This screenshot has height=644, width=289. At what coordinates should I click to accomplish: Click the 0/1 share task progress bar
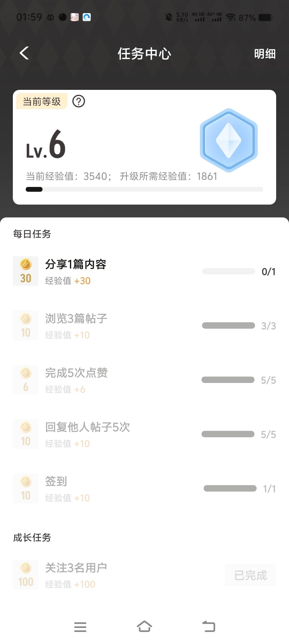[x=229, y=271]
